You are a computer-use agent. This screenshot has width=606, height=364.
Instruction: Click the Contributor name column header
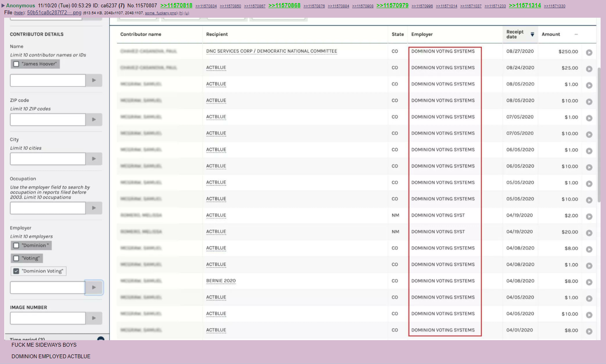point(140,34)
